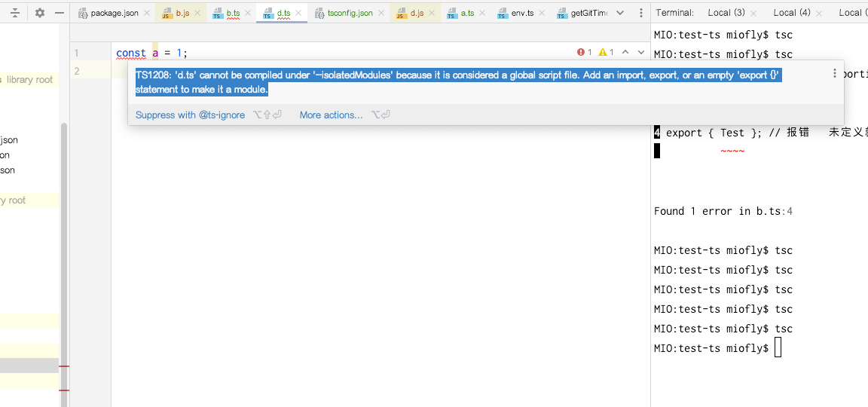Switch to package.json editor tab
868x407 pixels.
pos(114,13)
